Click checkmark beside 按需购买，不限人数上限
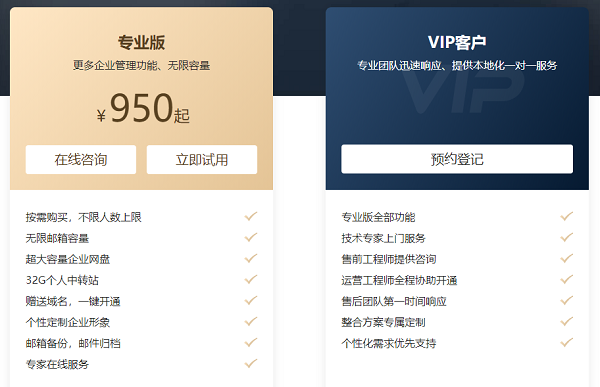 point(251,217)
